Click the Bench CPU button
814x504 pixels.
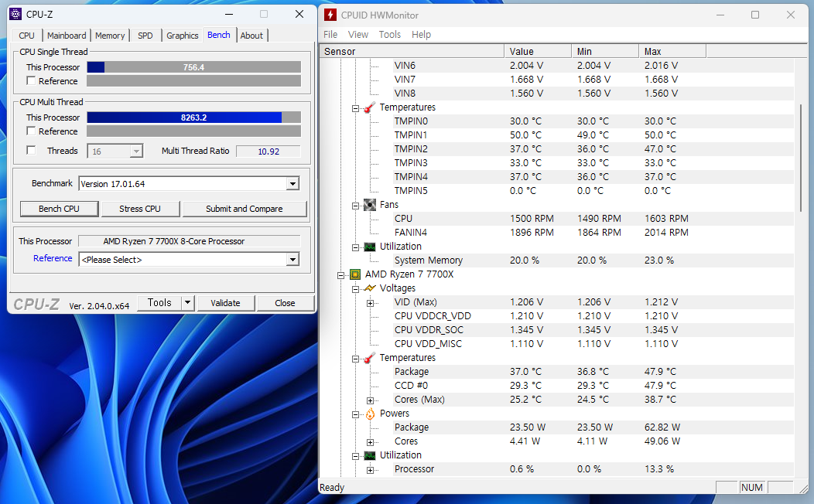coord(59,209)
